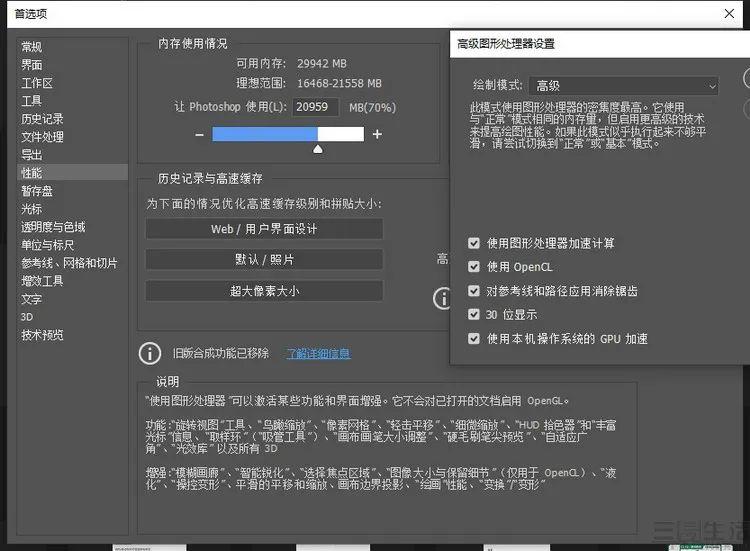Toggle 使用图形处理器加速计算 checkbox
Image resolution: width=750 pixels, height=551 pixels.
click(474, 243)
